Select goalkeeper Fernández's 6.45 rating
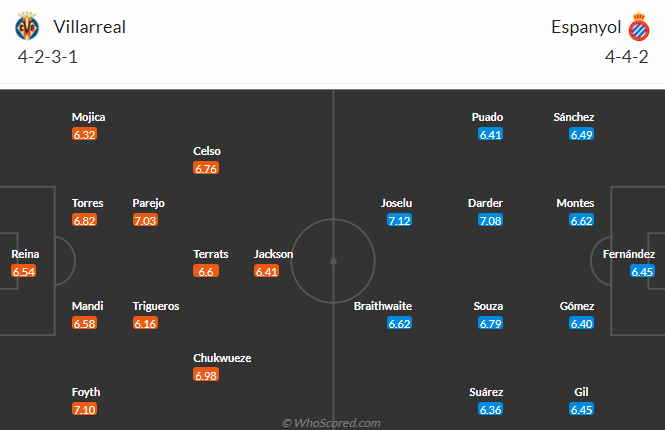This screenshot has height=430, width=665. click(x=642, y=271)
